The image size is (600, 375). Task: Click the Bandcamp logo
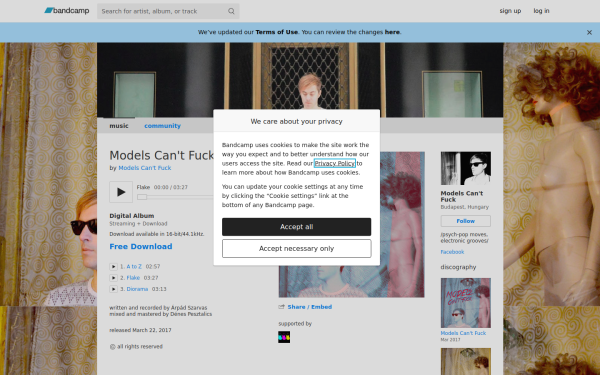(x=67, y=11)
